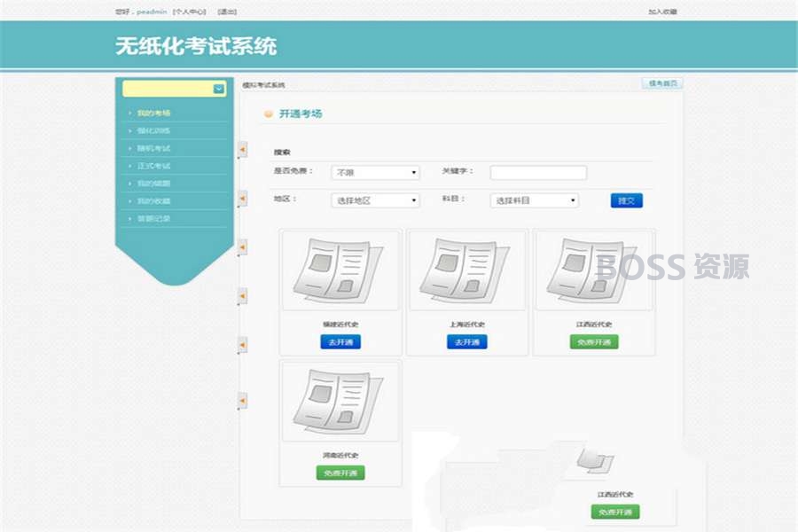
Task: Click 去开通 under 福建近代史
Action: tap(340, 341)
